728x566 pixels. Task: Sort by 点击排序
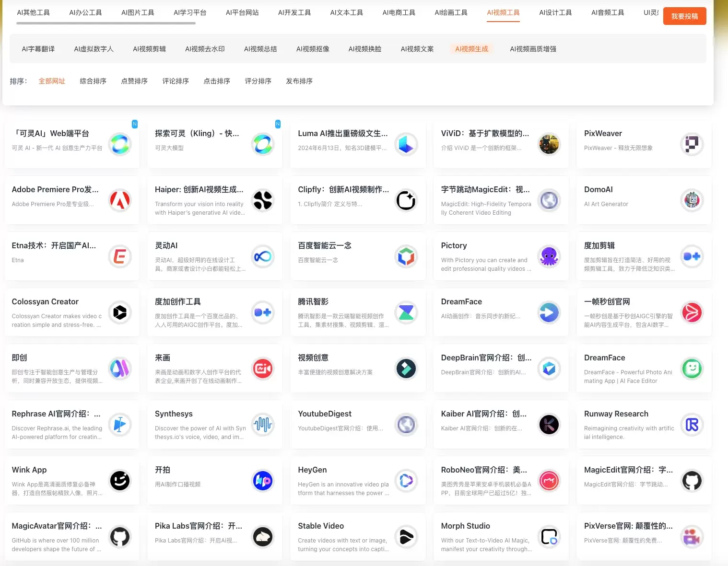(217, 81)
